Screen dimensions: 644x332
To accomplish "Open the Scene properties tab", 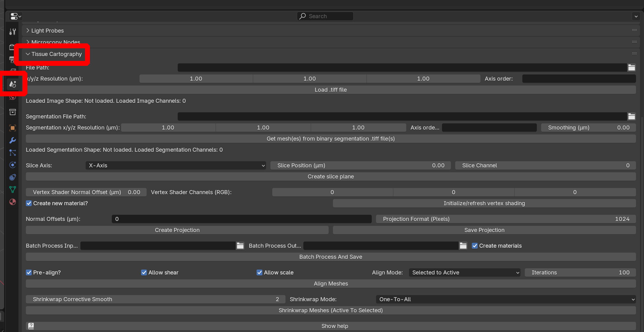I will (13, 84).
